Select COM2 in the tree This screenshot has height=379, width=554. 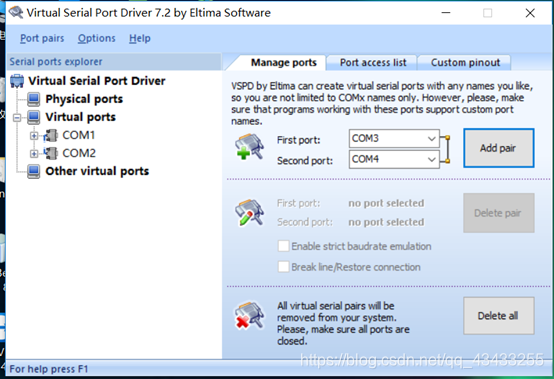[79, 153]
